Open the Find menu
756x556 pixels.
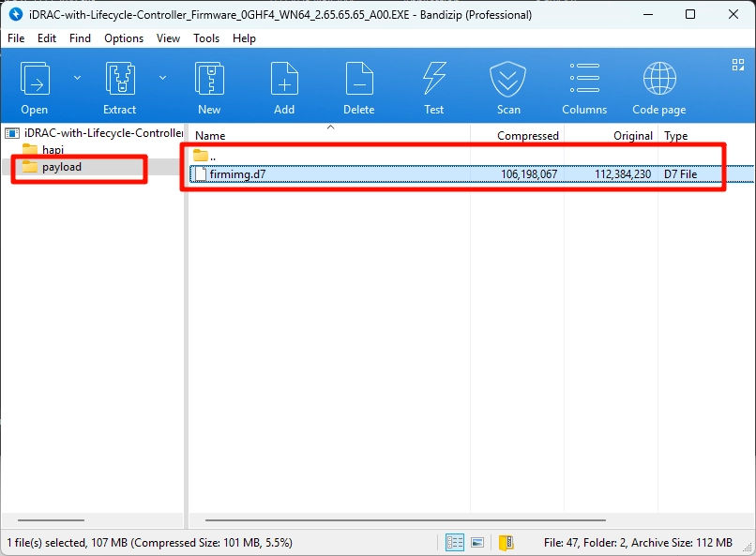[x=80, y=38]
